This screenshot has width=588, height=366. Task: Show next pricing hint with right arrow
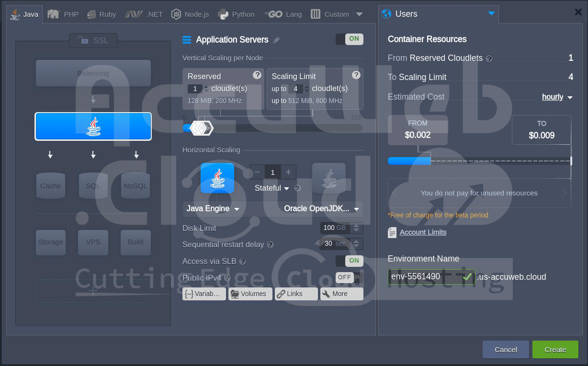click(564, 193)
